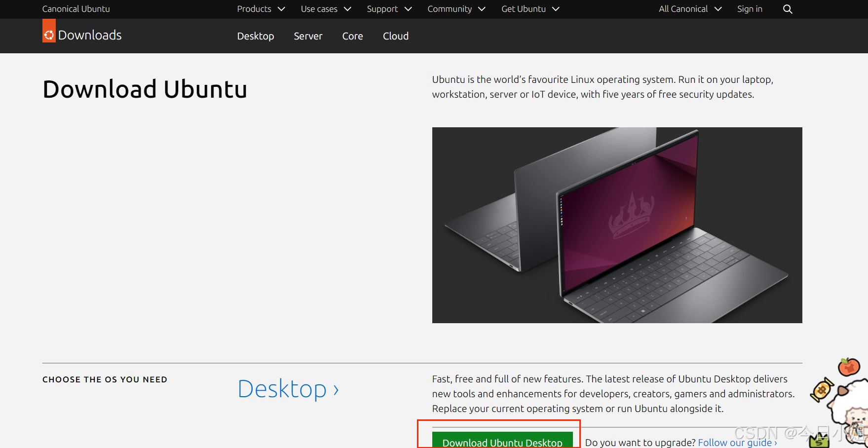Open the Community dropdown menu

(456, 9)
